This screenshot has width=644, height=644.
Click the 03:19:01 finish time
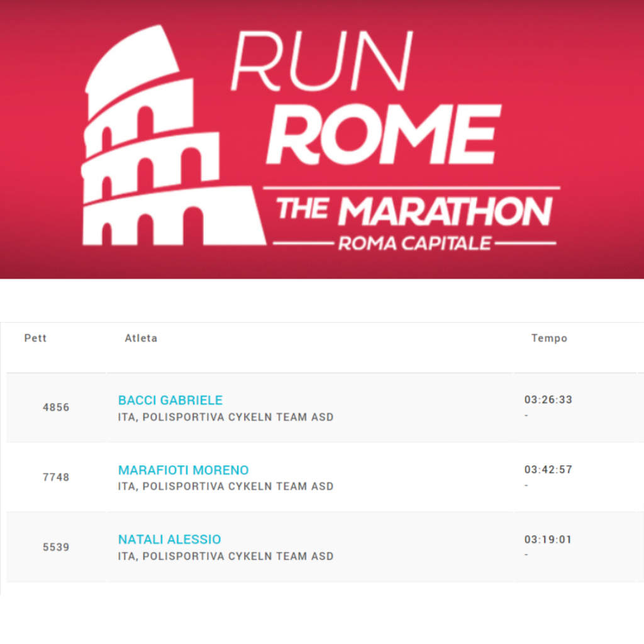point(548,539)
